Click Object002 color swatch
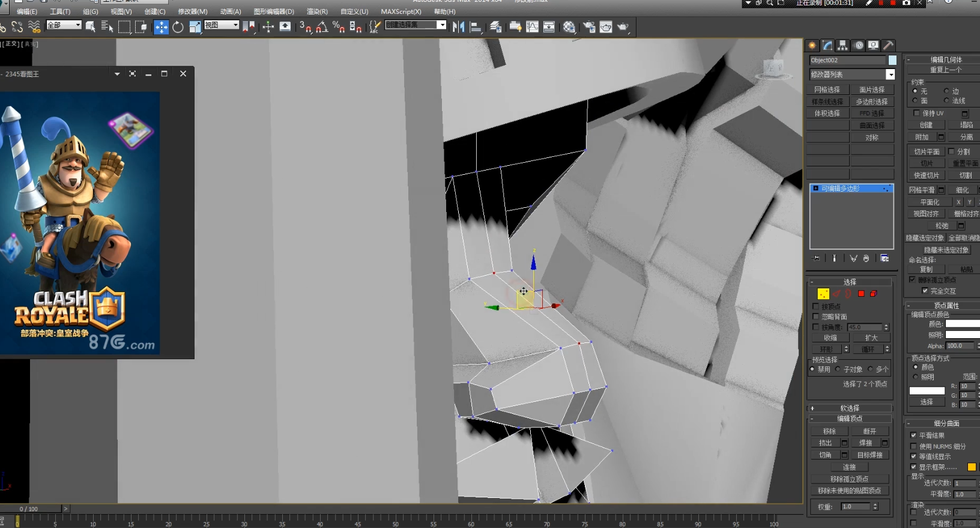Viewport: 980px width, 528px height. tap(892, 60)
